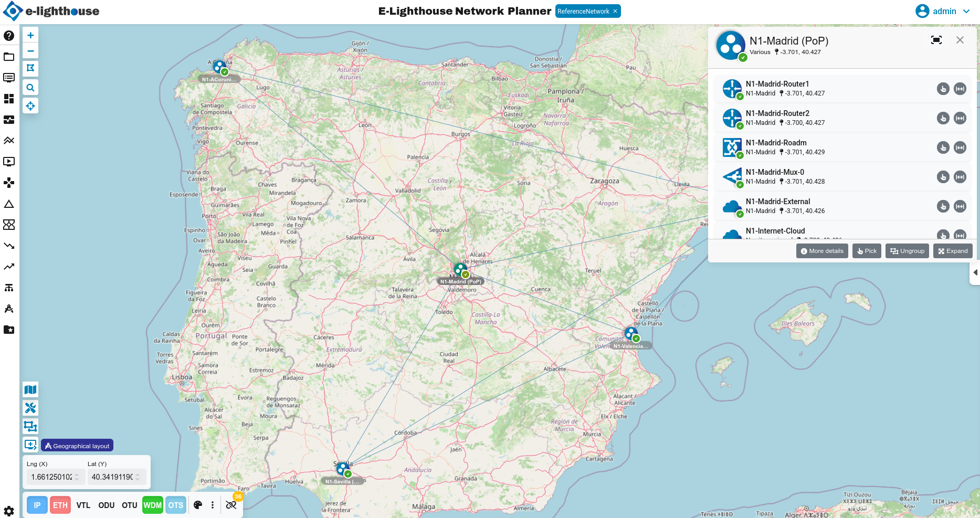Click the Lat (Y) coordinate field

pyautogui.click(x=117, y=477)
